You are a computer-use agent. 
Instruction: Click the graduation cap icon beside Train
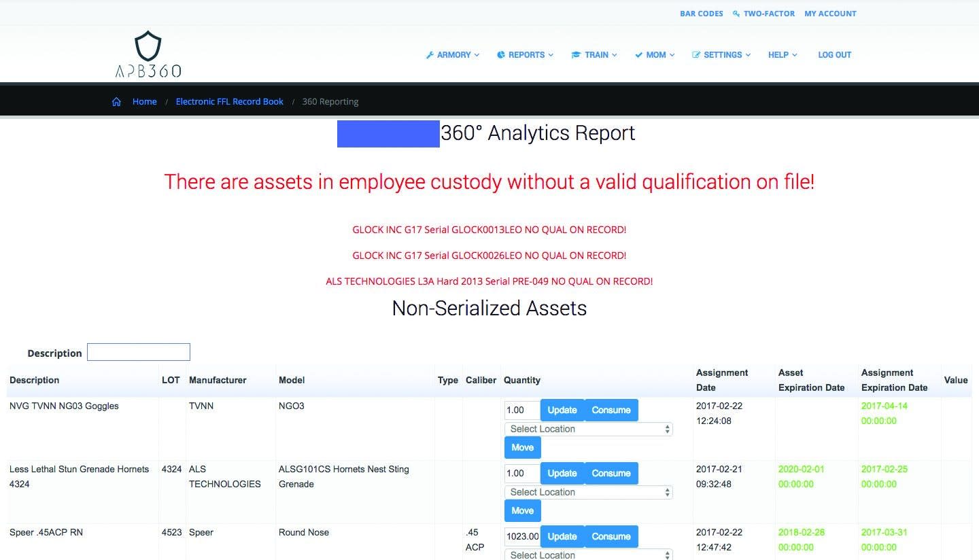[x=576, y=55]
